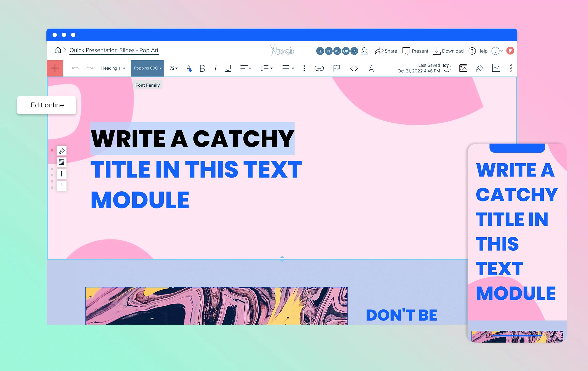The height and width of the screenshot is (371, 588).
Task: Open the module's three-dot options menu
Action: tap(61, 185)
